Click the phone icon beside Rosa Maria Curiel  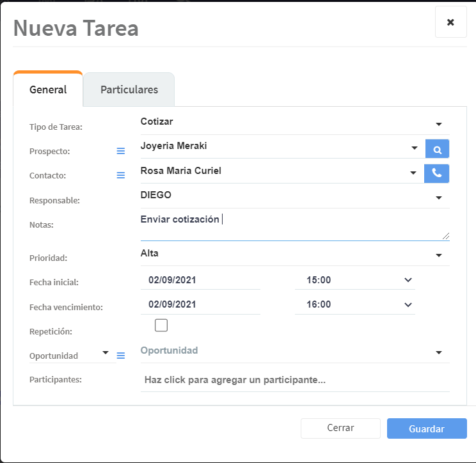point(437,173)
